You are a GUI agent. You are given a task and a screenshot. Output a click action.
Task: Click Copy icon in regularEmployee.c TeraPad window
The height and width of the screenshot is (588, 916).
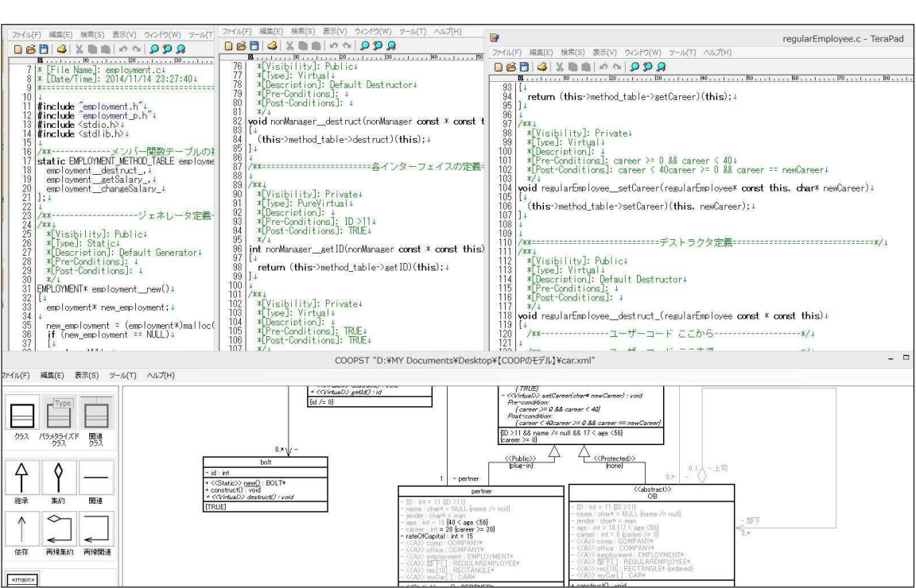tap(573, 68)
